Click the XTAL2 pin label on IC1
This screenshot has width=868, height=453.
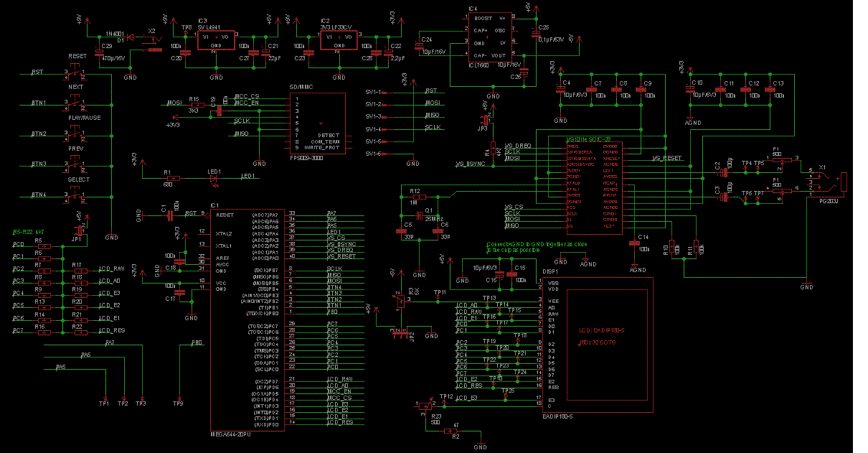(224, 233)
